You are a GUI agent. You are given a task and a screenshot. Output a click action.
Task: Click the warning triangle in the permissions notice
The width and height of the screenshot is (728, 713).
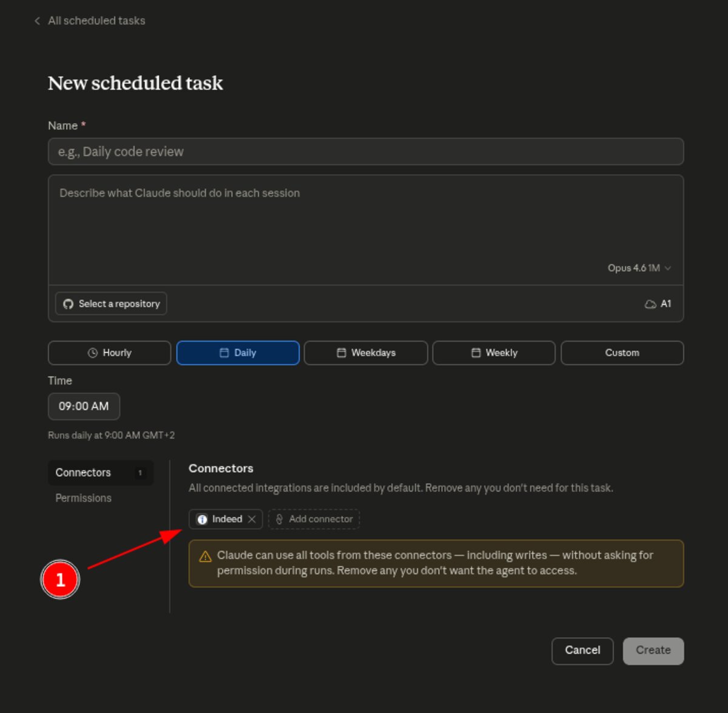(204, 555)
